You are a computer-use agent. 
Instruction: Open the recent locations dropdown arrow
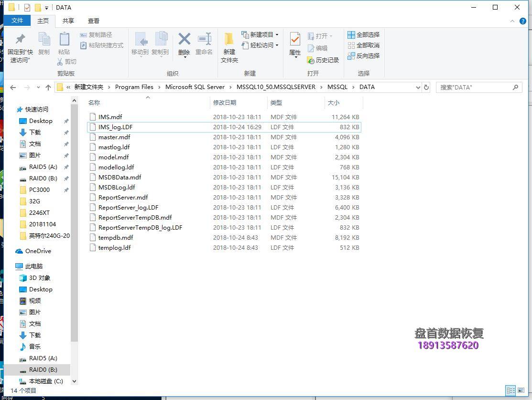[x=38, y=87]
